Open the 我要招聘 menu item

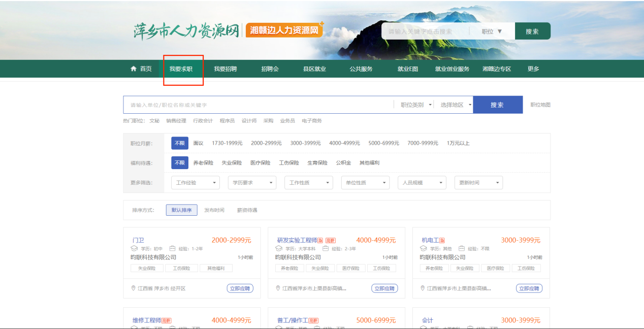(x=225, y=69)
